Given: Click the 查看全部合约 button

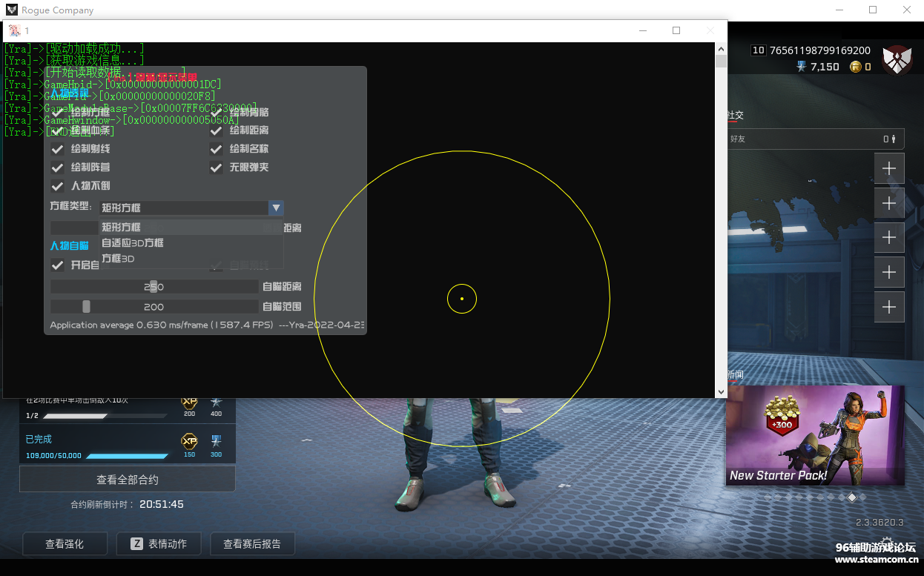Looking at the screenshot, I should (x=128, y=480).
